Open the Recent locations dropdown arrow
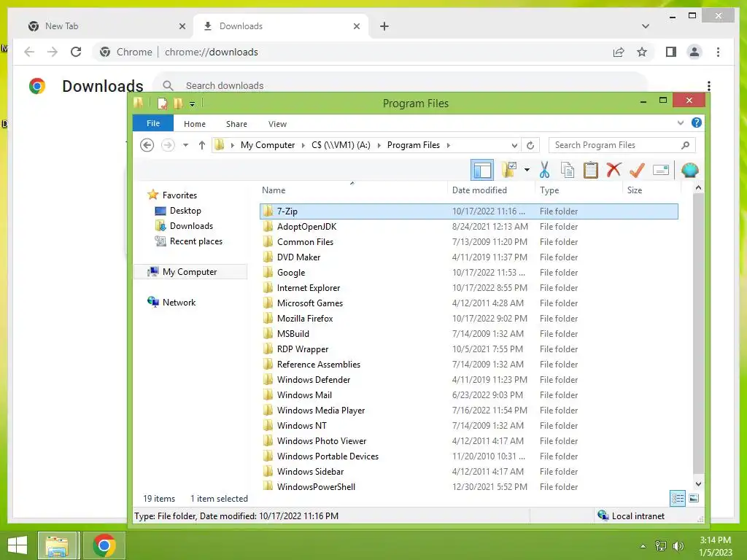The image size is (747, 560). tap(186, 145)
